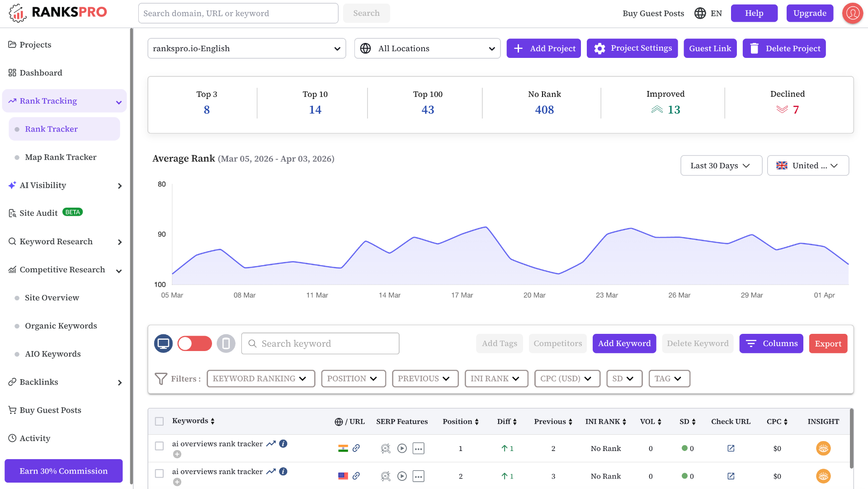Open Last 30 Days range dropdown

click(721, 166)
